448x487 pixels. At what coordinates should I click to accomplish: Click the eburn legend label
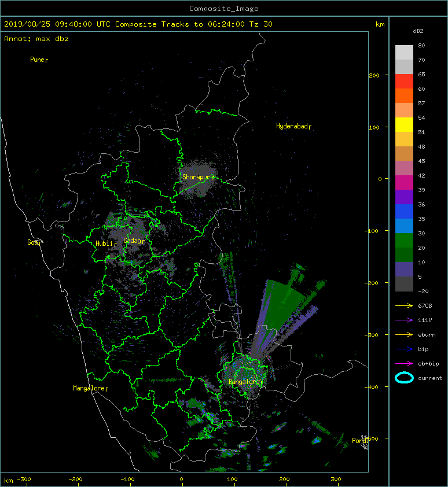pos(427,335)
